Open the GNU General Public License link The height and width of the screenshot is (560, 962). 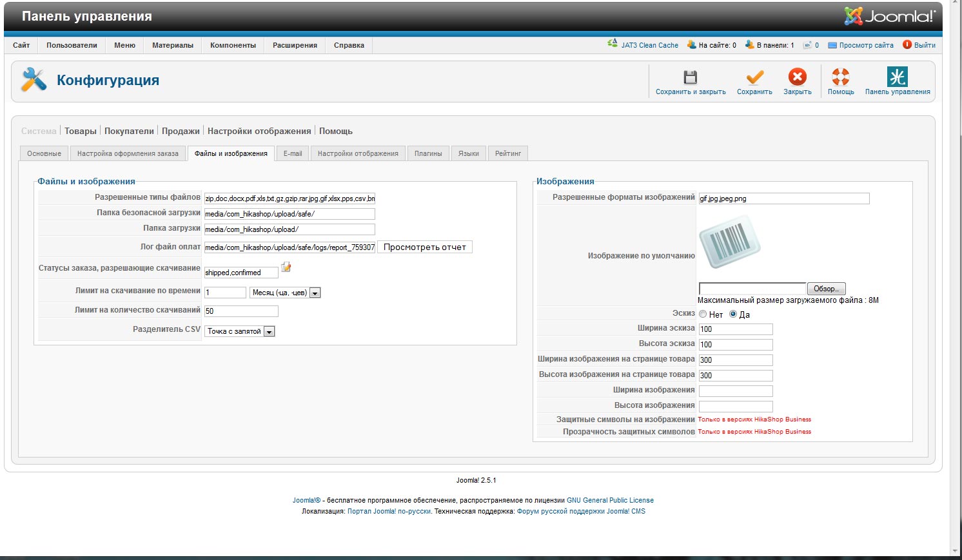pyautogui.click(x=610, y=500)
